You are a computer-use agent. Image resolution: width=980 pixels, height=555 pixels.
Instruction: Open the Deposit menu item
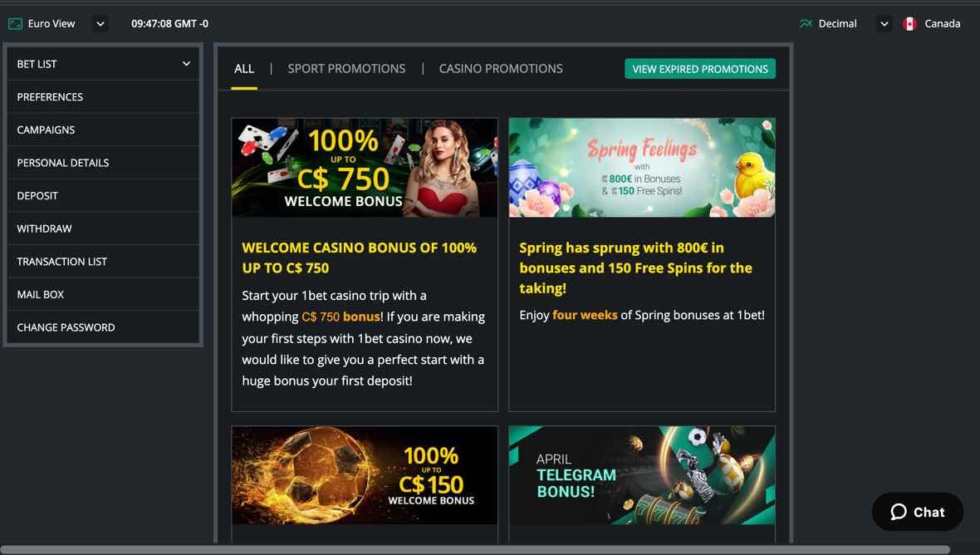tap(103, 195)
